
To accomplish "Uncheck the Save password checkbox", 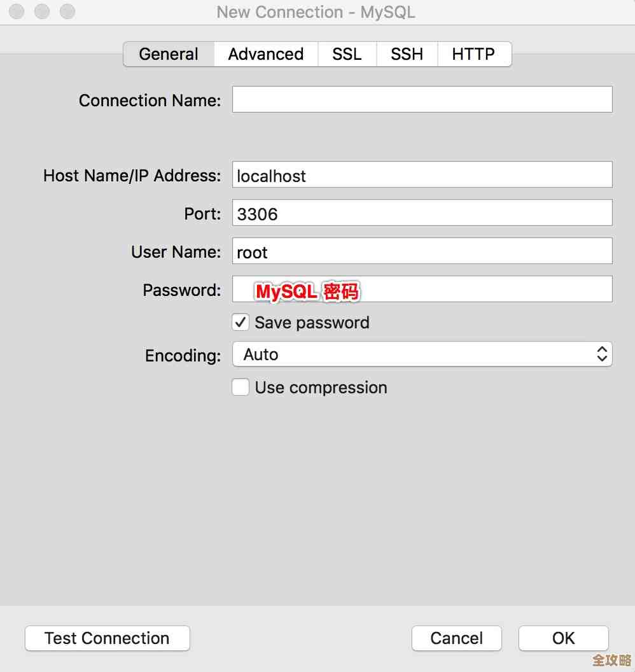I will coord(240,323).
